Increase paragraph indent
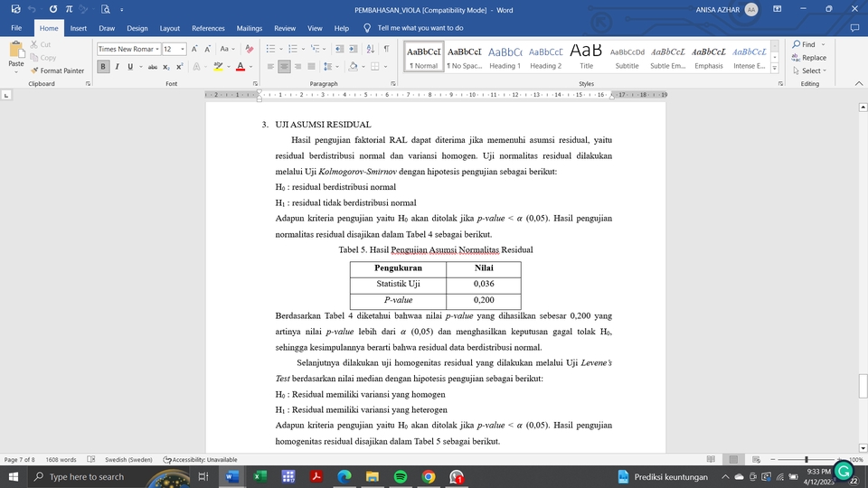This screenshot has width=868, height=488. click(x=354, y=49)
